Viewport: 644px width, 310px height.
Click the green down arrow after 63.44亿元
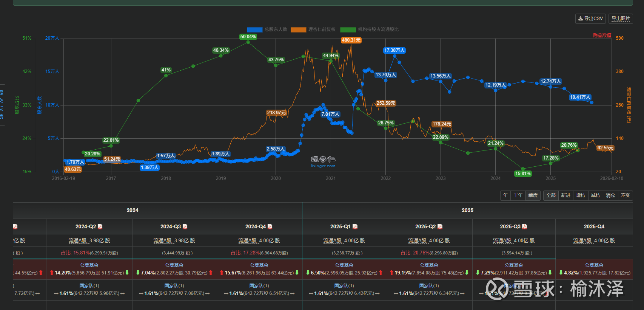click(x=297, y=273)
